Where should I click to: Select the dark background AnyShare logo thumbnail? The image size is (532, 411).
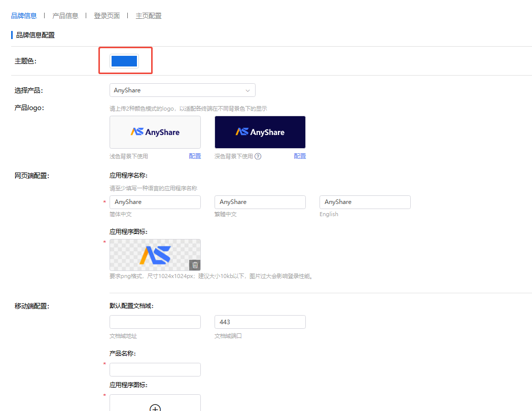coord(260,132)
